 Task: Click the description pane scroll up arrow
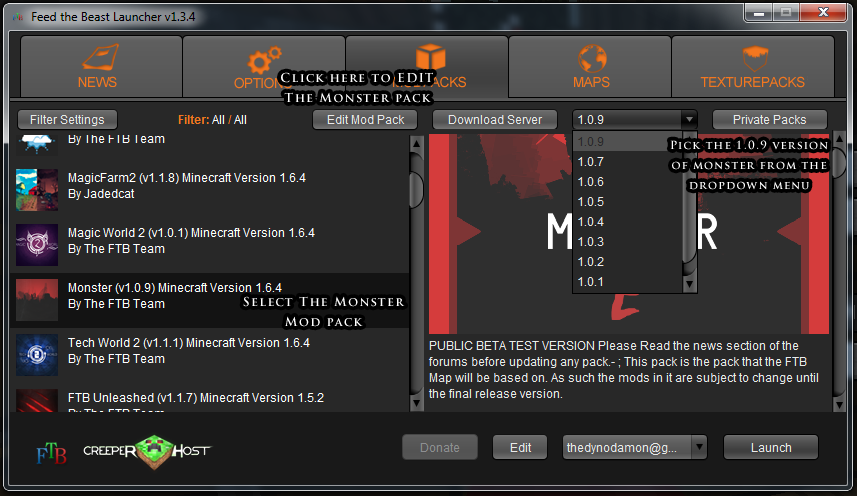pos(840,140)
